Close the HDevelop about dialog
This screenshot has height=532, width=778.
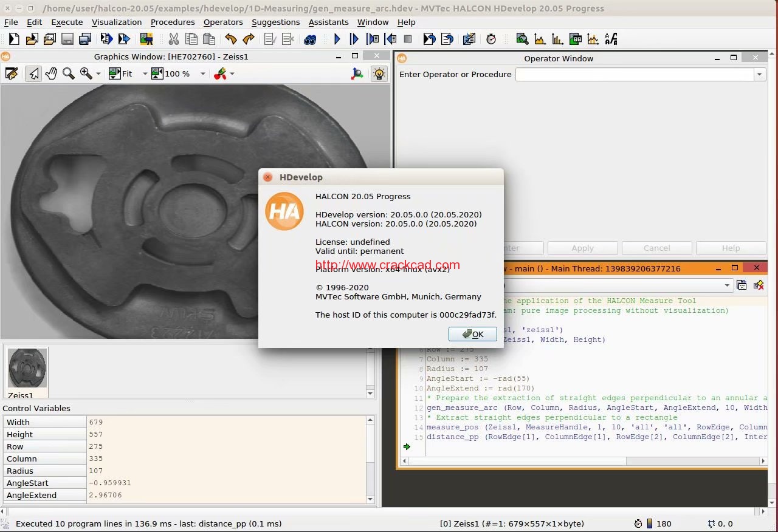pos(267,177)
